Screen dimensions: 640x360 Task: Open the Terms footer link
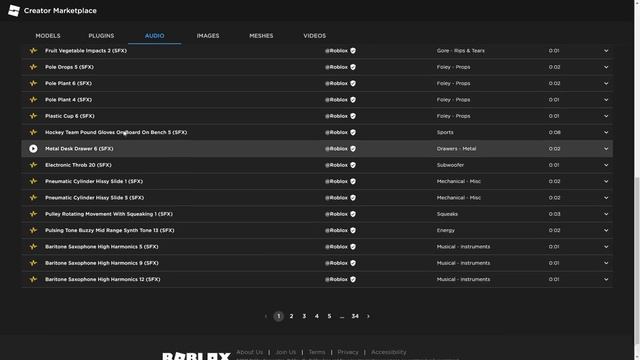click(x=317, y=352)
